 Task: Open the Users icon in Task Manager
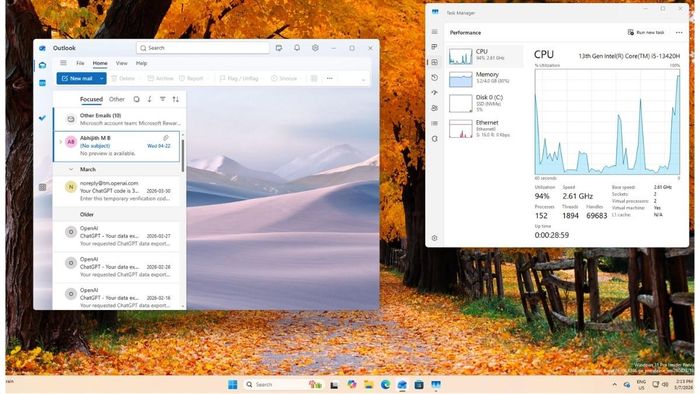coord(434,108)
